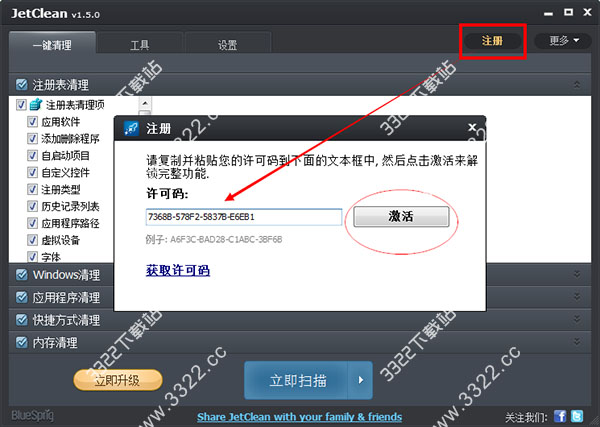The width and height of the screenshot is (600, 427).
Task: Toggle 应用程序清理 section checkbox
Action: click(22, 297)
